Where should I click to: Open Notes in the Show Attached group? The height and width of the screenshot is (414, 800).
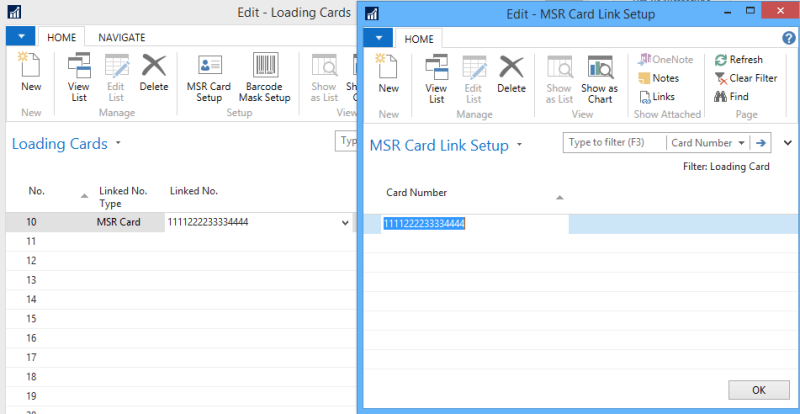[x=659, y=78]
